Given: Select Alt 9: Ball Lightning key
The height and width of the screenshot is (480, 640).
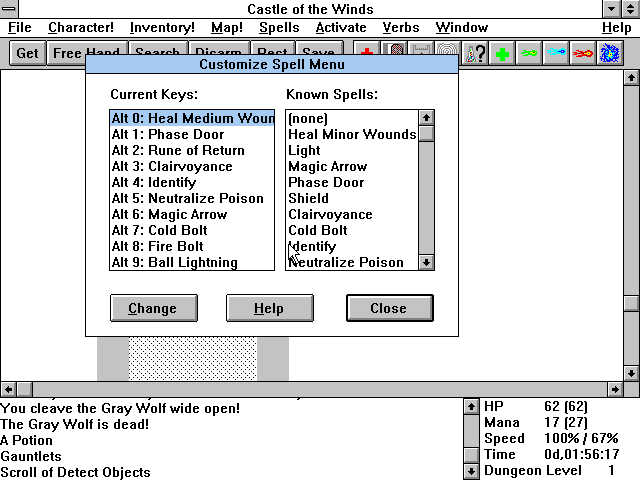Looking at the screenshot, I should [x=192, y=262].
